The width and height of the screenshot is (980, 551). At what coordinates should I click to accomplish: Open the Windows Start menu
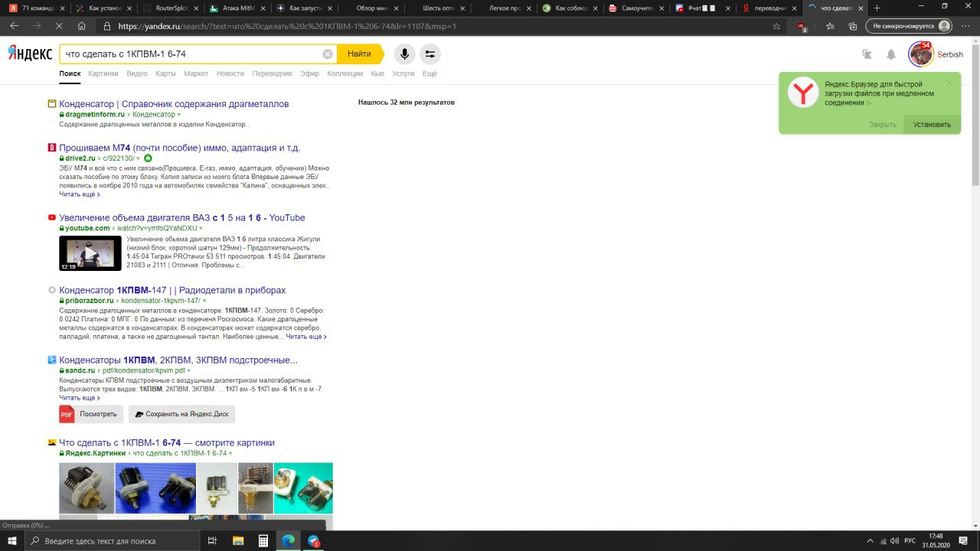tap(12, 541)
